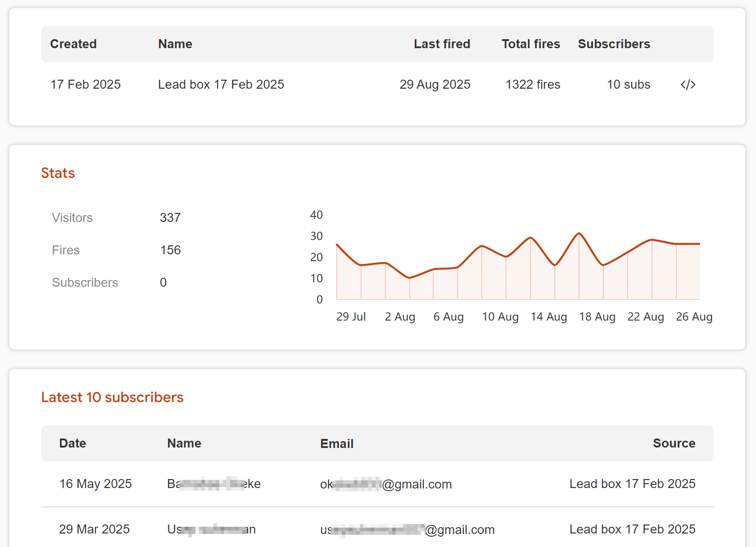Click the chart peak near 18 Aug
Image resolution: width=756 pixels, height=547 pixels.
(x=579, y=234)
